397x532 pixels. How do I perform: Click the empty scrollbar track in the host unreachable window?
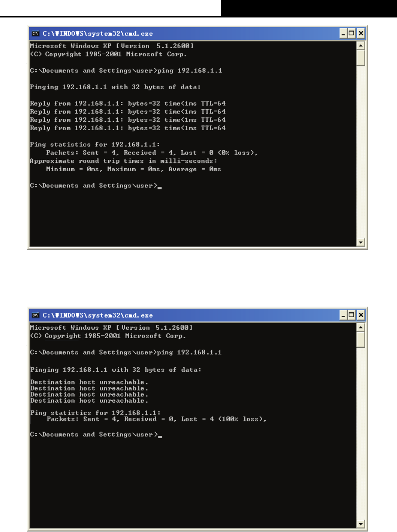coord(361,433)
